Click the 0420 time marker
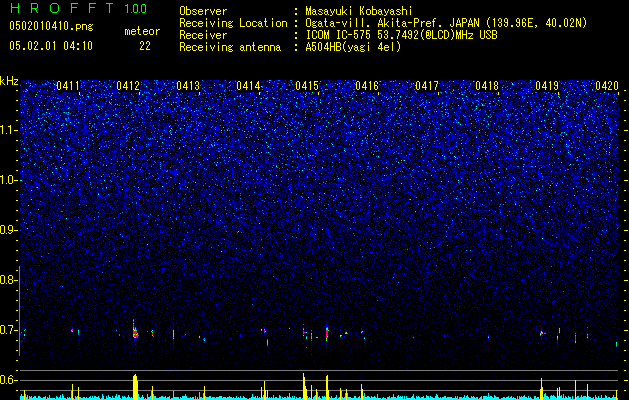This screenshot has height=400, width=629. (607, 86)
